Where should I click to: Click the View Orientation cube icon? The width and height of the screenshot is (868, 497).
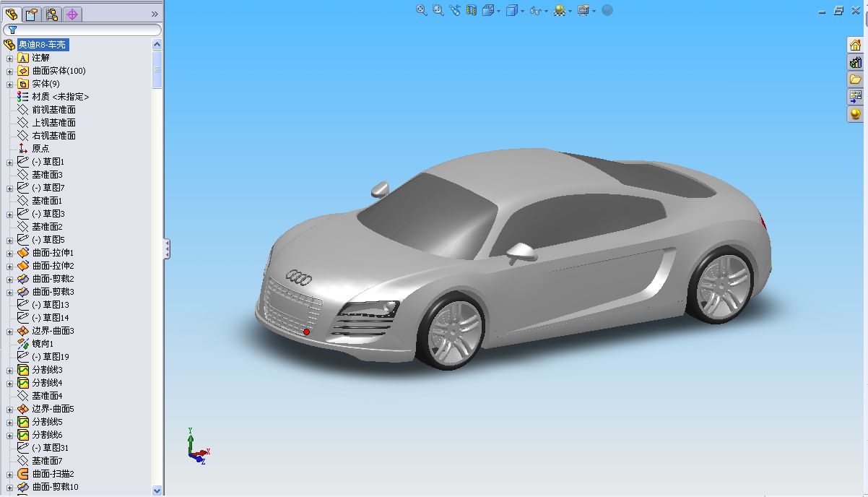tap(488, 10)
